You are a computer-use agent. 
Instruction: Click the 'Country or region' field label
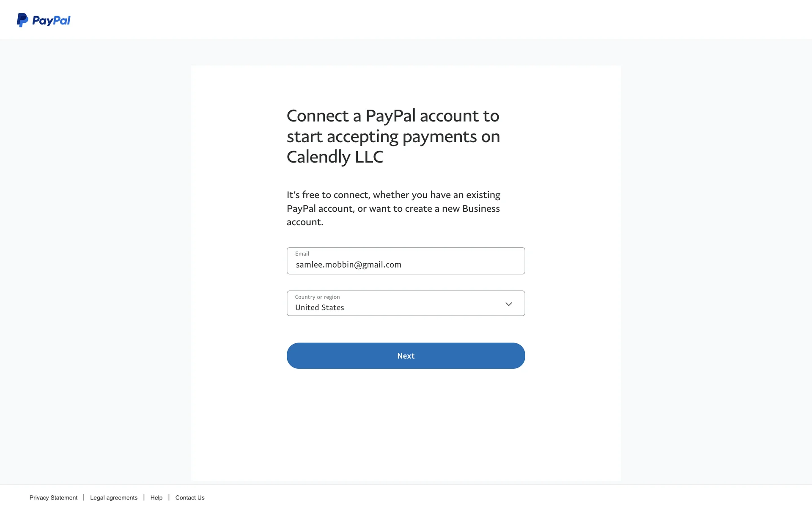pos(317,297)
